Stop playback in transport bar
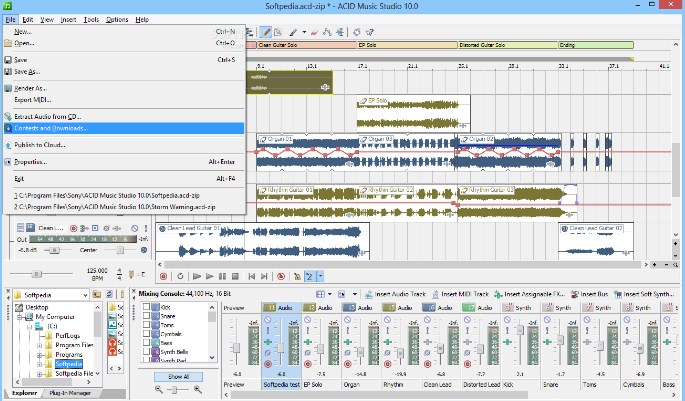This screenshot has height=401, width=685. tap(235, 276)
